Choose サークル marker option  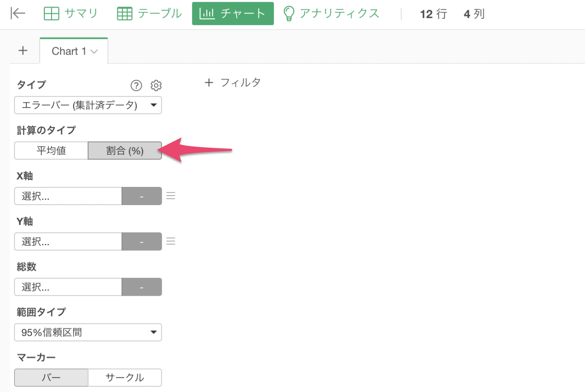pos(125,378)
